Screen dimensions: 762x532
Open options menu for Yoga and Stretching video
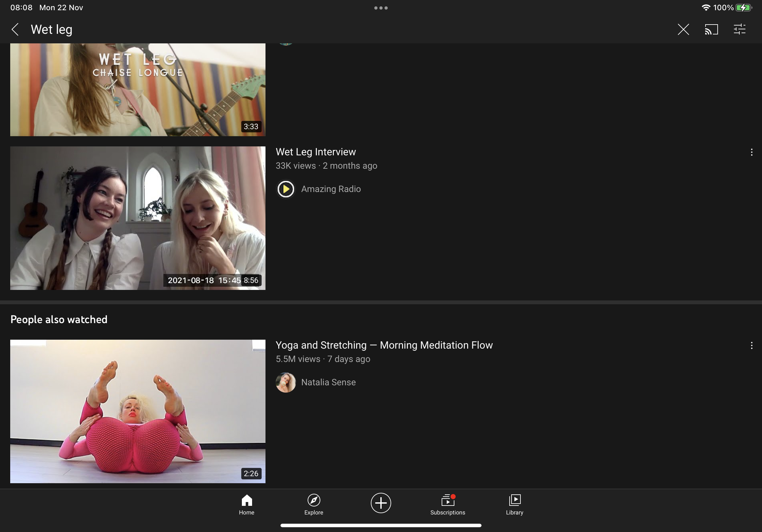pos(751,346)
